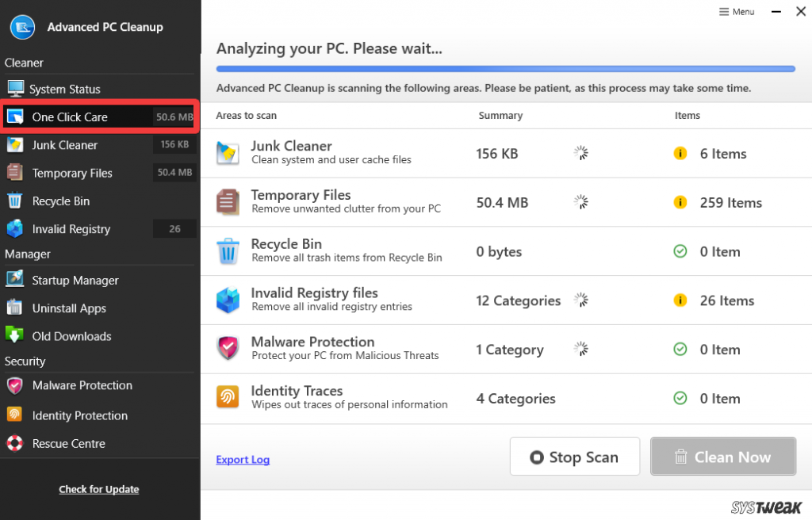
Task: Click the Summary column header
Action: click(501, 116)
